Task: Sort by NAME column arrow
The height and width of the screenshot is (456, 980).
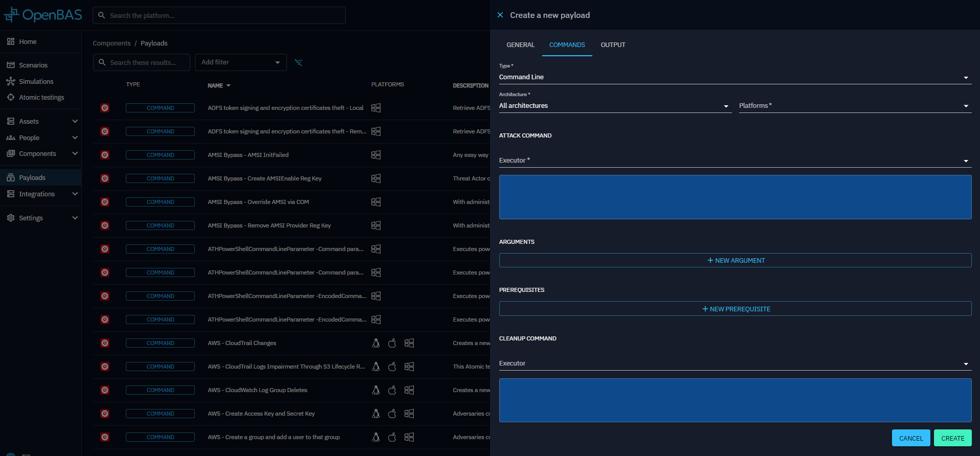Action: (x=229, y=86)
